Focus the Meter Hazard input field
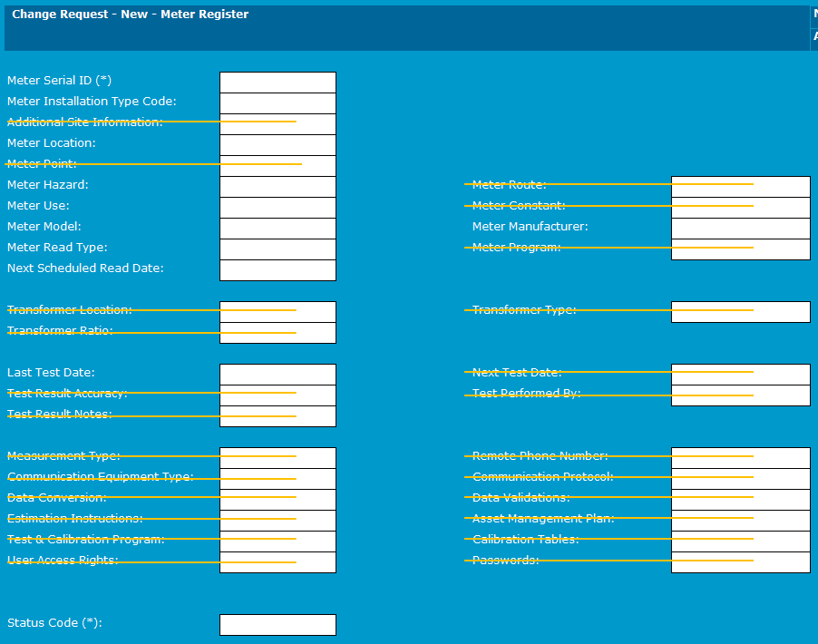Viewport: 818px width, 644px height. (278, 187)
